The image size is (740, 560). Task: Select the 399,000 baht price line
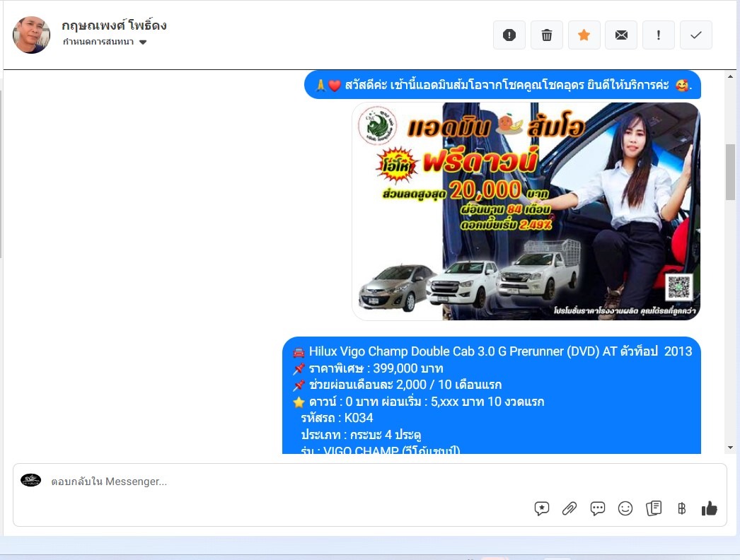click(368, 368)
